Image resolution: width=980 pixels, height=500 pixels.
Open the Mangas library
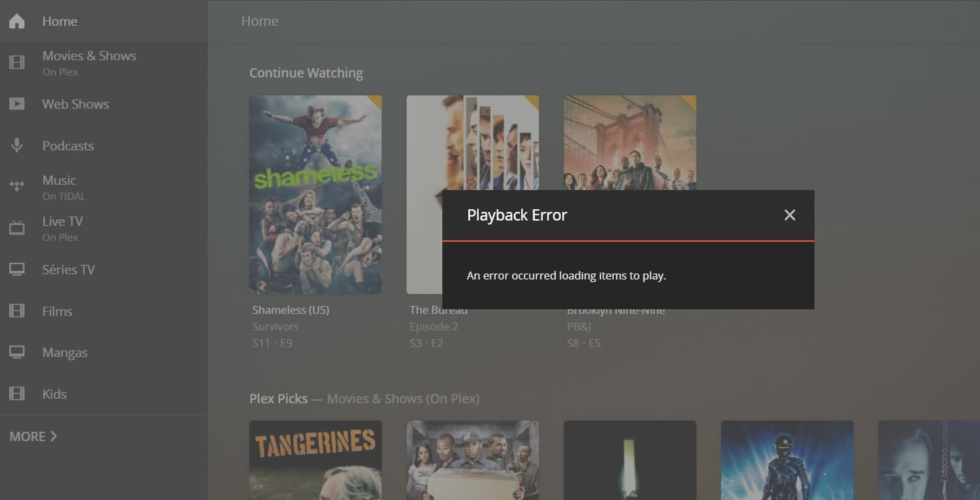coord(104,352)
